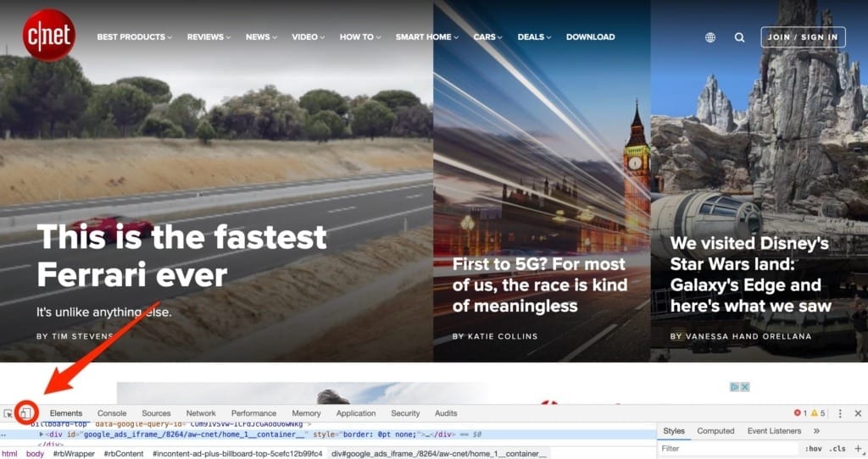Click the banner ad image below the articles
This screenshot has width=868, height=459.
click(x=435, y=393)
